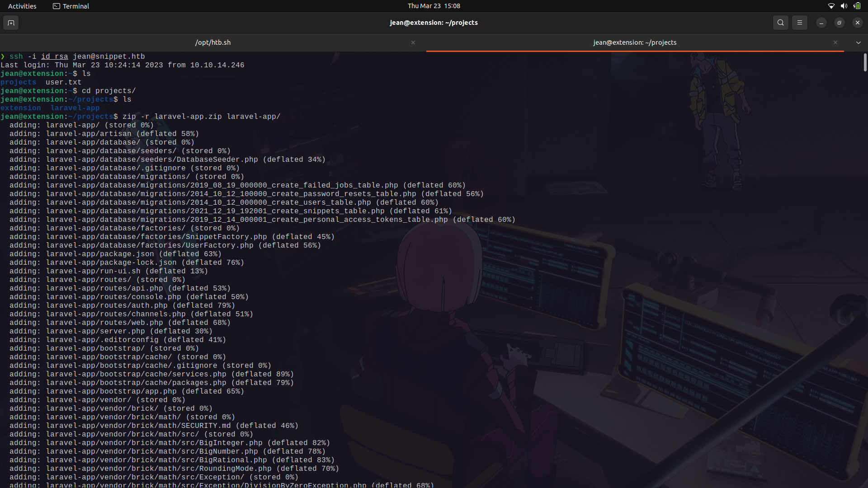The image size is (868, 488).
Task: Close the /opt/htb.sh tab
Action: [413, 42]
